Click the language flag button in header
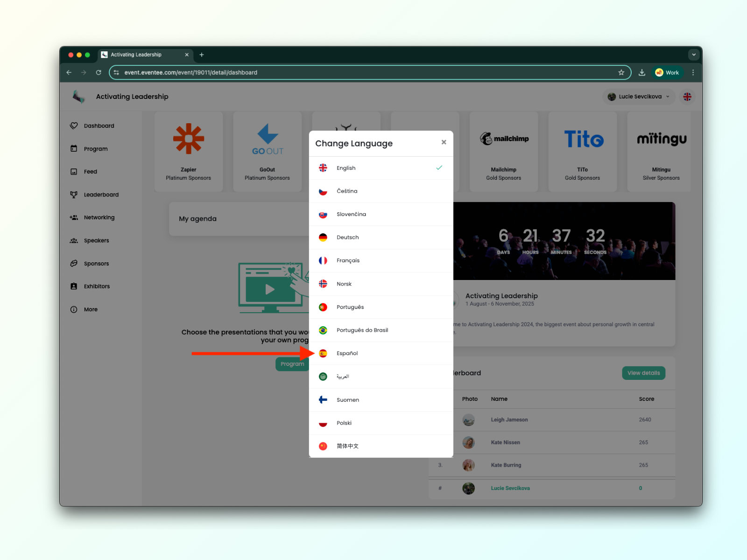This screenshot has width=747, height=560. click(687, 97)
